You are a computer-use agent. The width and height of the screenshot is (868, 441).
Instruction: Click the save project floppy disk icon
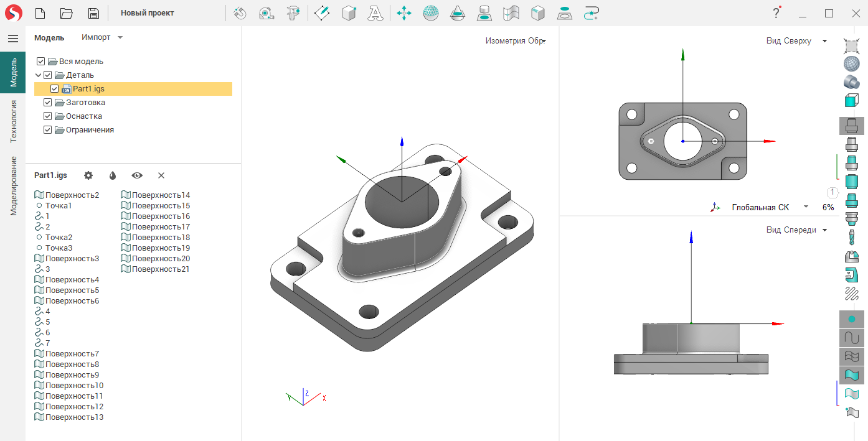93,13
